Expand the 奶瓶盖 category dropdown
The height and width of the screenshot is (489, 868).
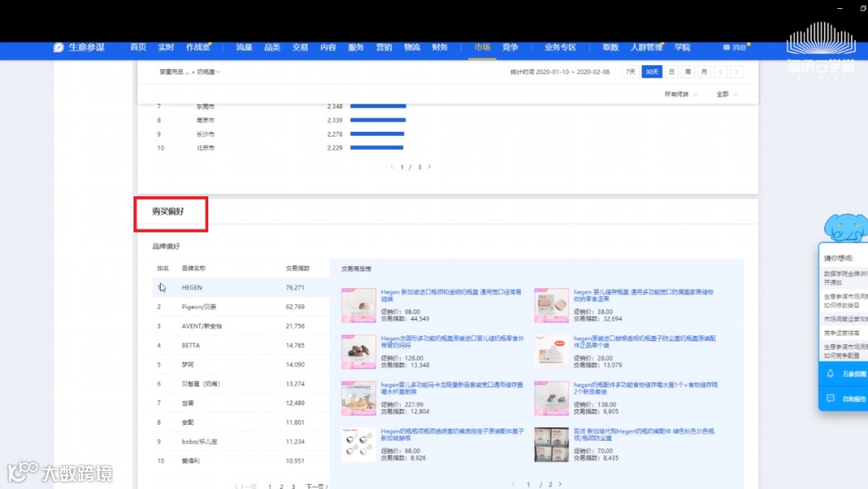click(x=209, y=72)
